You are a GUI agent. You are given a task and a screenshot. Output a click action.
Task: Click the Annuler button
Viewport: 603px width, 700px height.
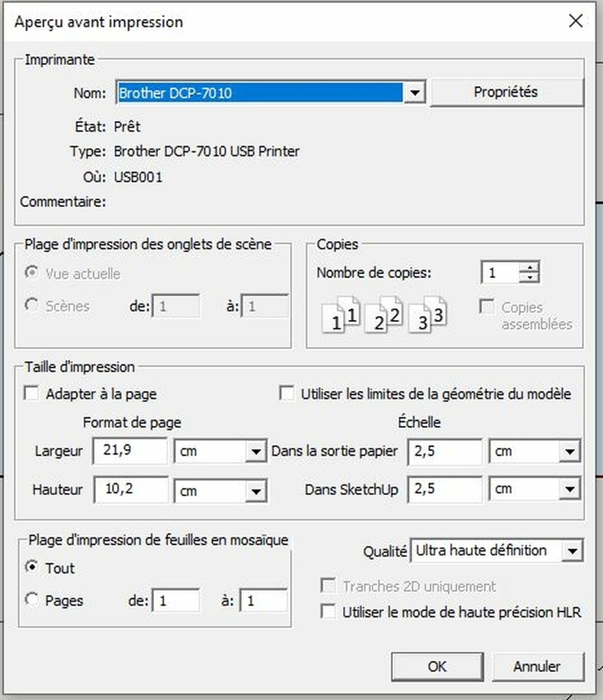click(538, 667)
